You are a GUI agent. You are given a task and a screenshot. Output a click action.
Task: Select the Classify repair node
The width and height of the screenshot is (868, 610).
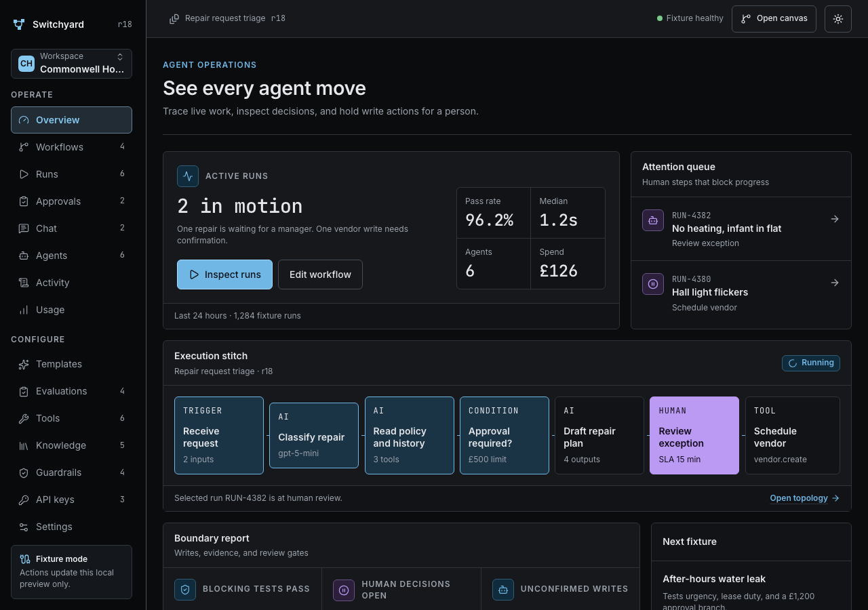314,435
